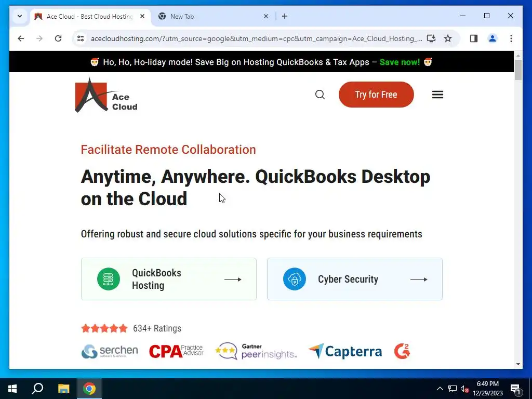Open the Windows notification center

515,389
